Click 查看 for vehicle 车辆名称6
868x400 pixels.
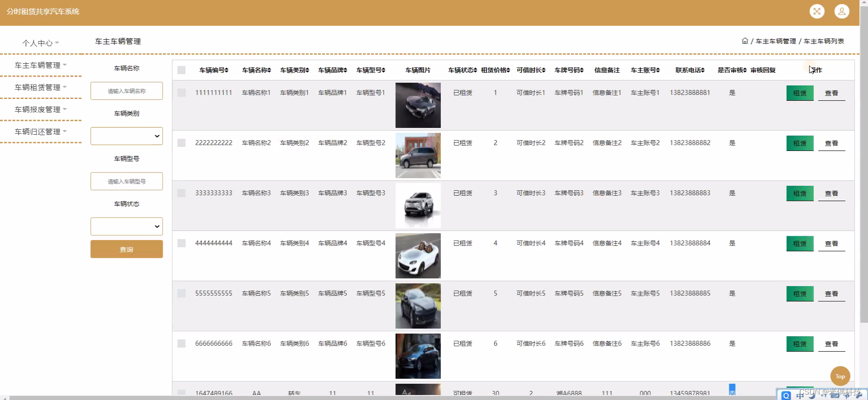click(831, 344)
